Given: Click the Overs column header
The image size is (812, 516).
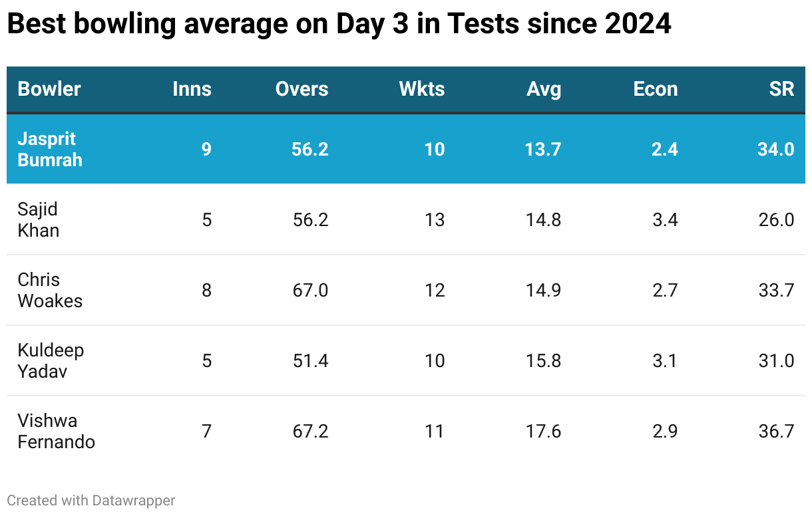Looking at the screenshot, I should click(x=302, y=89).
